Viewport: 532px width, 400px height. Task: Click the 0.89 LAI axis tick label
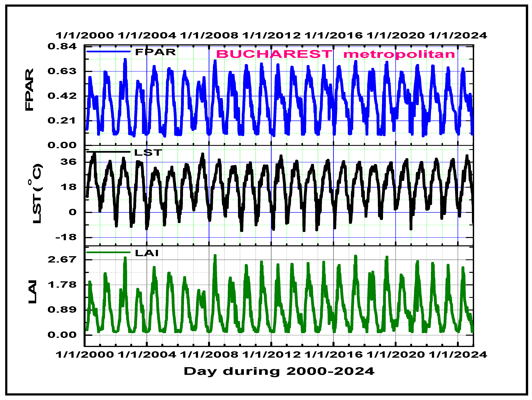click(62, 309)
